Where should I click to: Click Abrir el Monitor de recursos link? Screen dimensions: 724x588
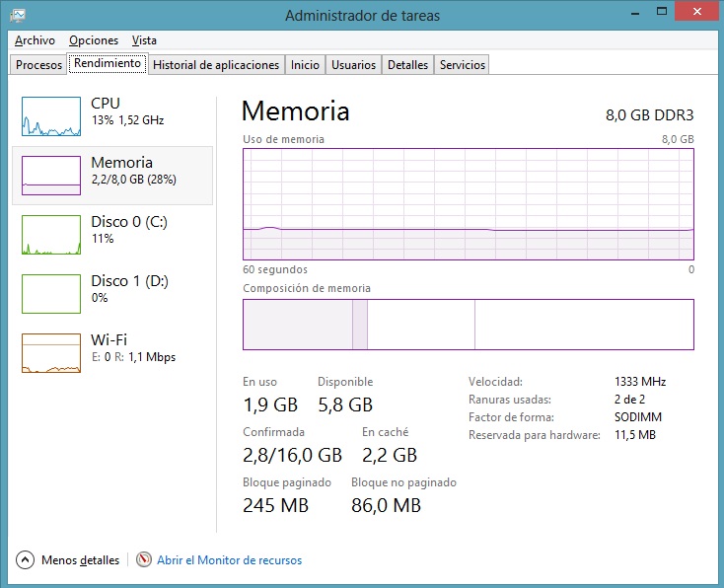(229, 560)
